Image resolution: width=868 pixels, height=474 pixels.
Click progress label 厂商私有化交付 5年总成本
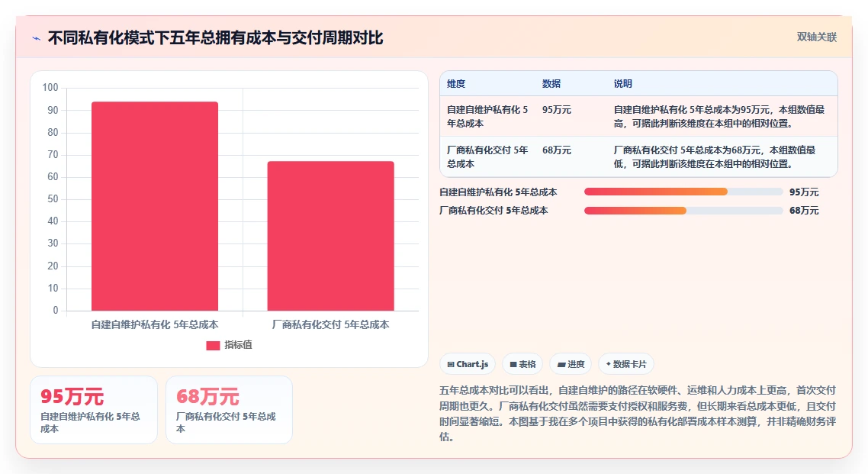pos(493,211)
